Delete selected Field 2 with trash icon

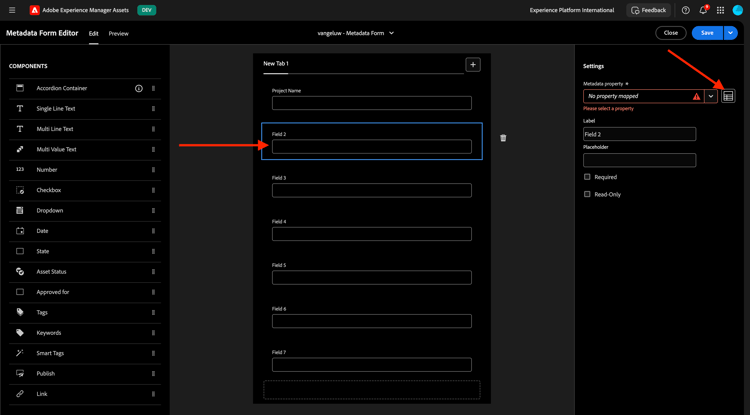[503, 138]
